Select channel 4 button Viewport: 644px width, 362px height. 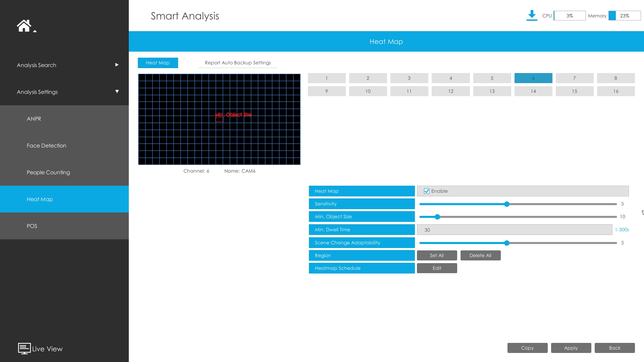tap(451, 78)
